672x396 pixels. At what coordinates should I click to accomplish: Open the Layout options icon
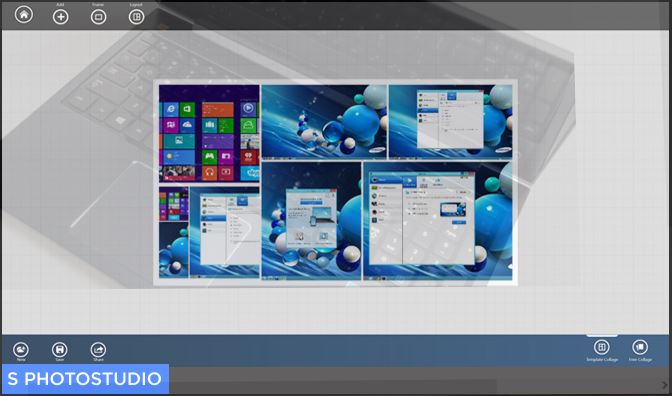(136, 17)
